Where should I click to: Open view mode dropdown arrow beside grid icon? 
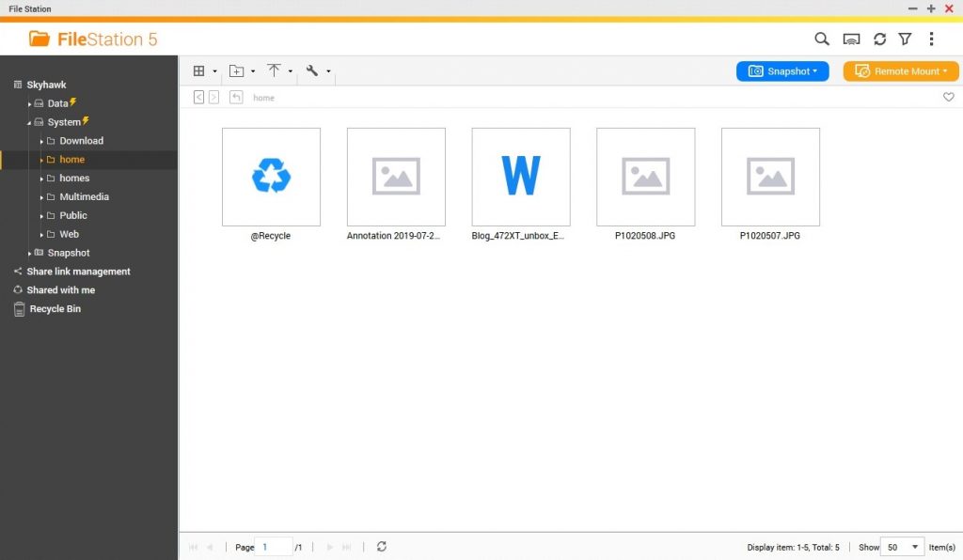coord(215,71)
